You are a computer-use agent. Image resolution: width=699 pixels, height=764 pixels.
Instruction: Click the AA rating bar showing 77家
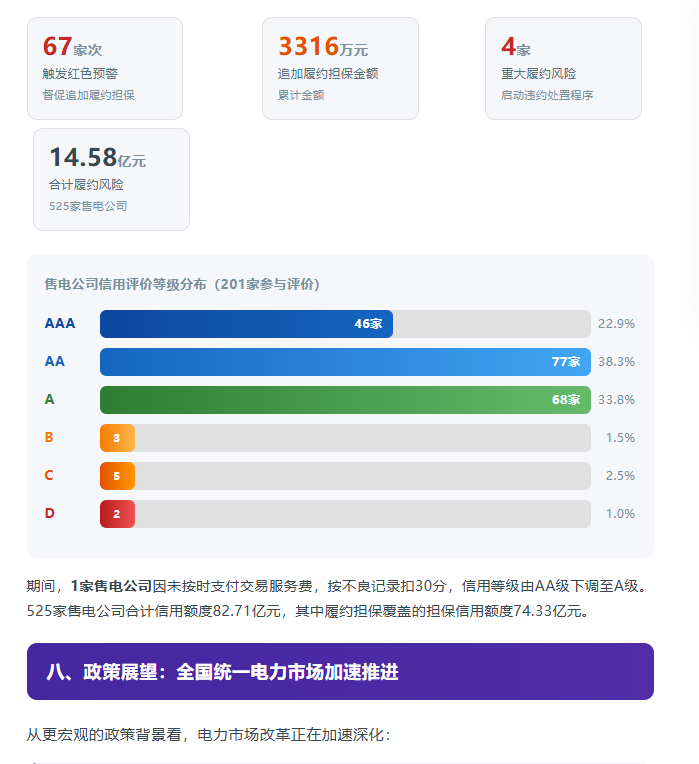pyautogui.click(x=345, y=362)
